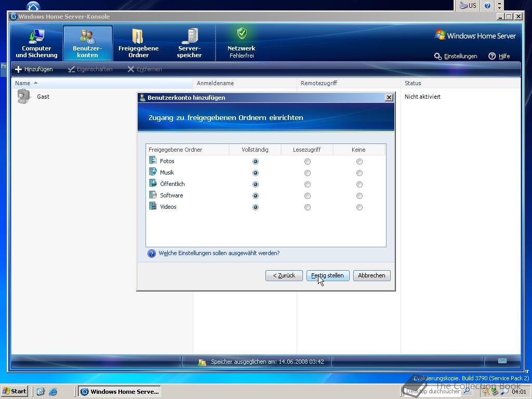
Task: Select Vollständig for Öffentlich
Action: click(256, 184)
